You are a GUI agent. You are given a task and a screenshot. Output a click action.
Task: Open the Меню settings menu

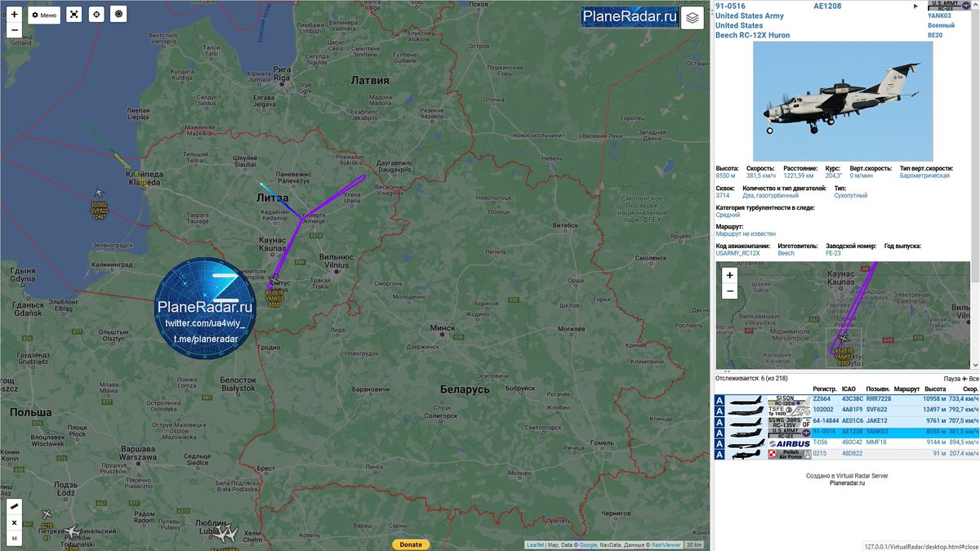44,15
